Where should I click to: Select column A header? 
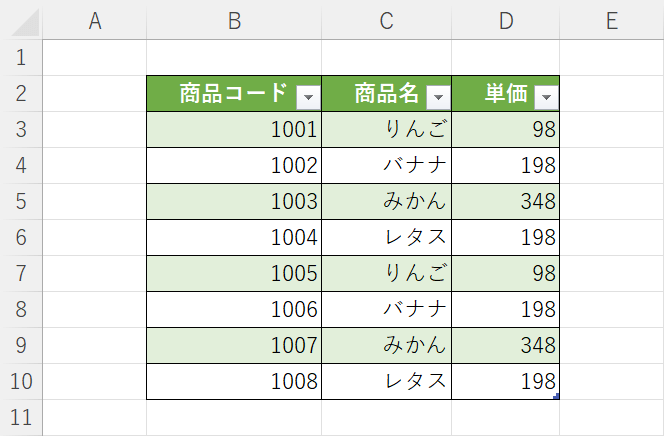click(95, 20)
